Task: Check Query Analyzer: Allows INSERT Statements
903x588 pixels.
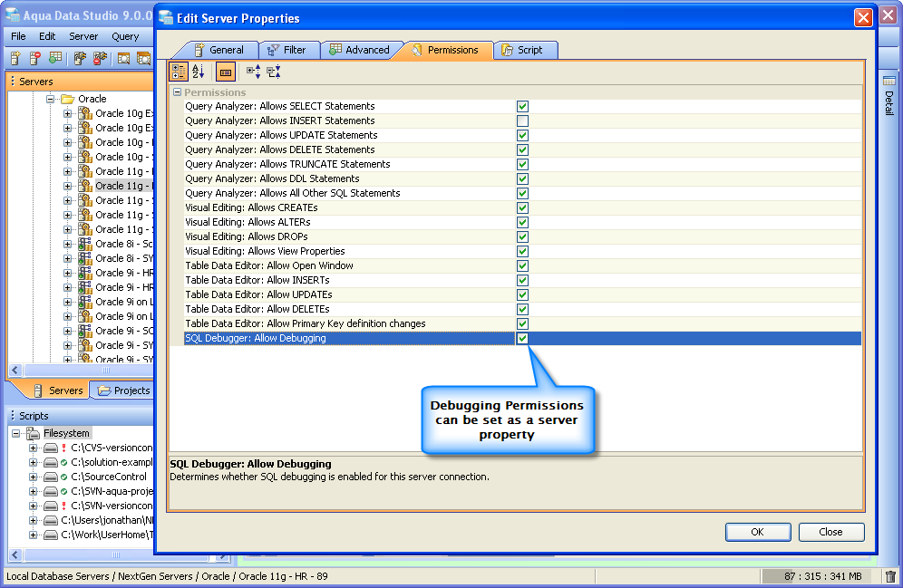Action: [522, 120]
